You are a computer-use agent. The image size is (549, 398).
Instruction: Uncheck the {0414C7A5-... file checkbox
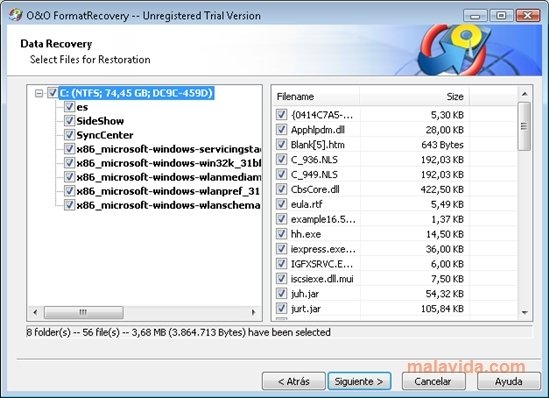[282, 114]
